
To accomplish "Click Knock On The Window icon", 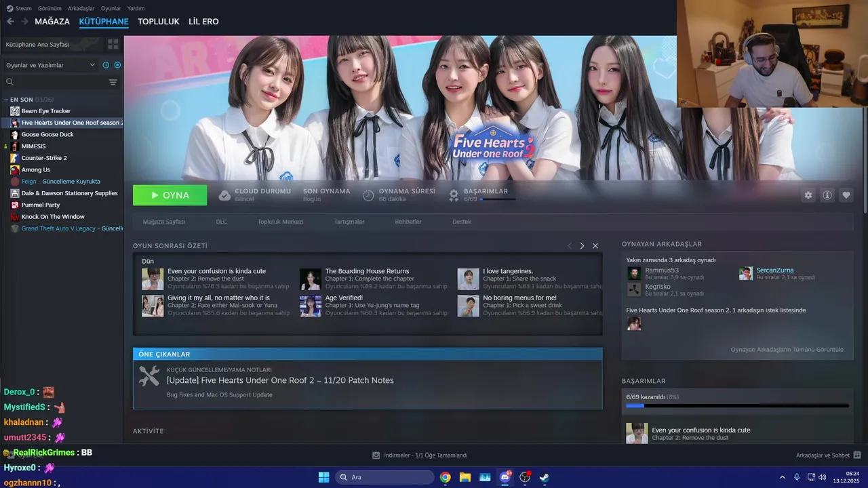I will point(15,217).
